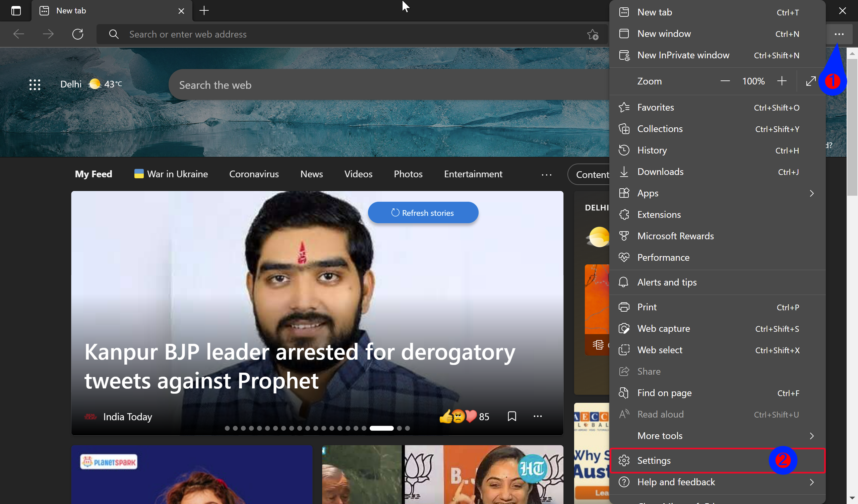Increase zoom with plus button
This screenshot has height=504, width=858.
[x=782, y=81]
